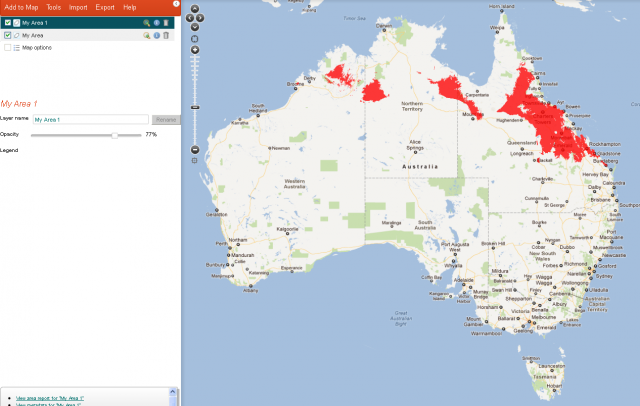Screen dimensions: 640x406
Task: Pan the map right with the arrow button
Action: click(203, 18)
